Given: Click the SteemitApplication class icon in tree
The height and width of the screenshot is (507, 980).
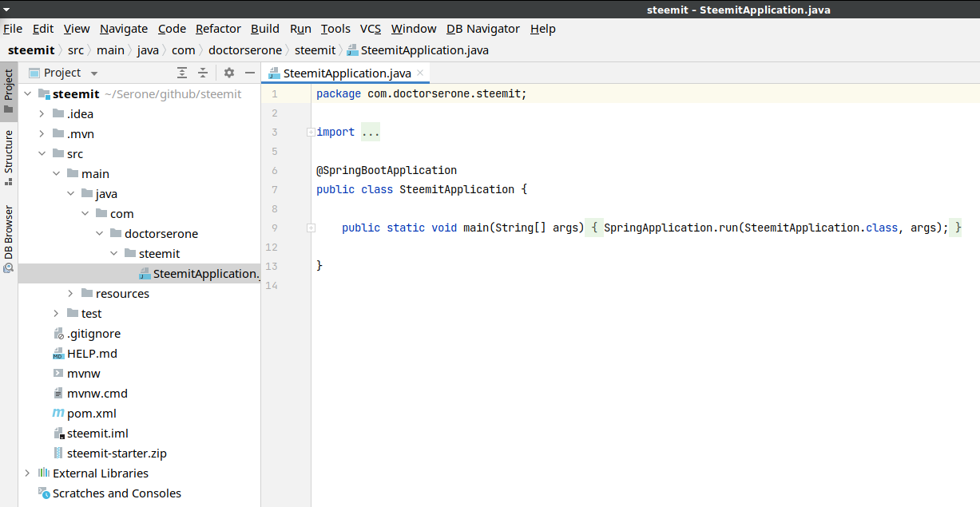Looking at the screenshot, I should (x=145, y=274).
